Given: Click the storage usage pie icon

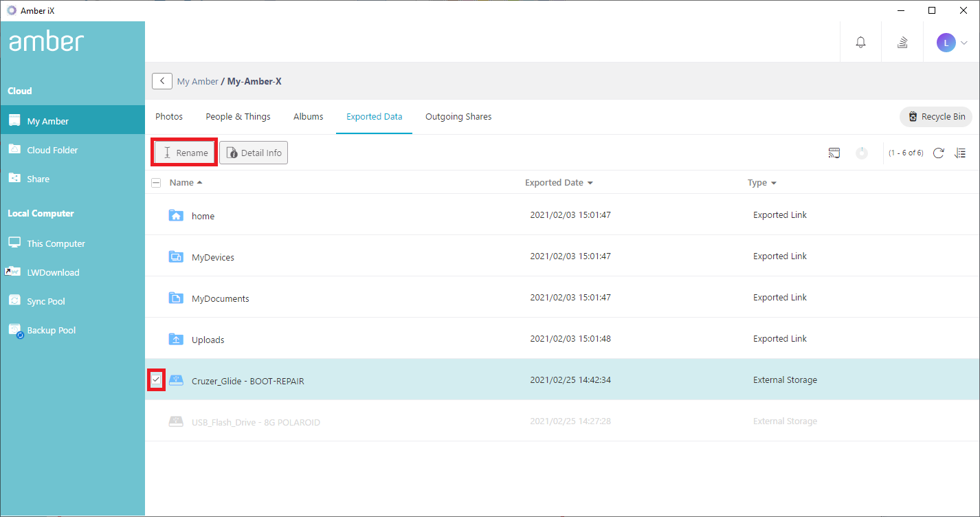Looking at the screenshot, I should tap(862, 153).
